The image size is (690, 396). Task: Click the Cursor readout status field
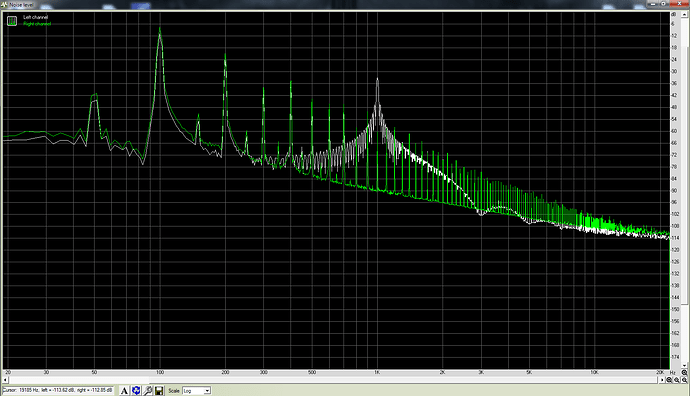click(58, 390)
